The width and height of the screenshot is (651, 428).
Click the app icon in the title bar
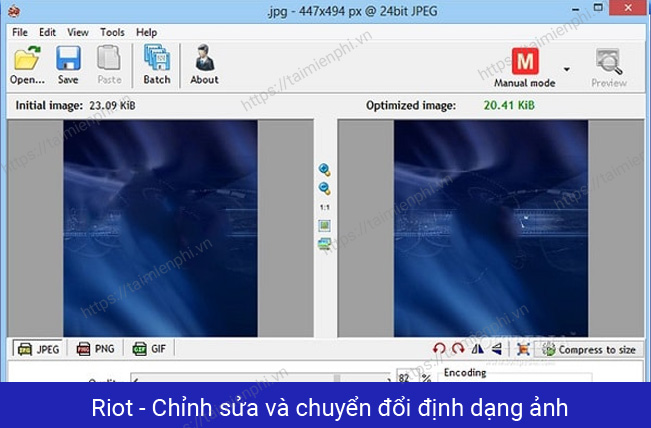click(14, 11)
